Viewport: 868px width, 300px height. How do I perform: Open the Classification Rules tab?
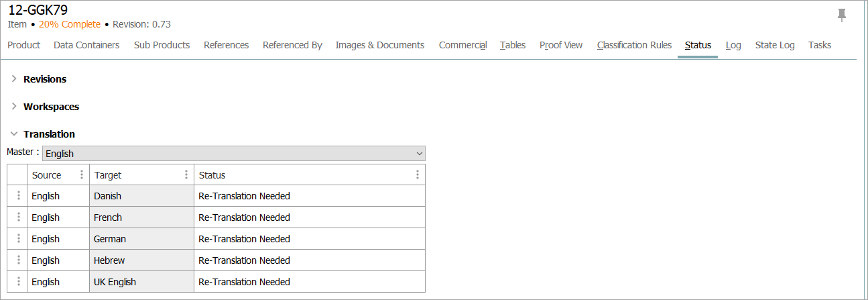tap(634, 46)
